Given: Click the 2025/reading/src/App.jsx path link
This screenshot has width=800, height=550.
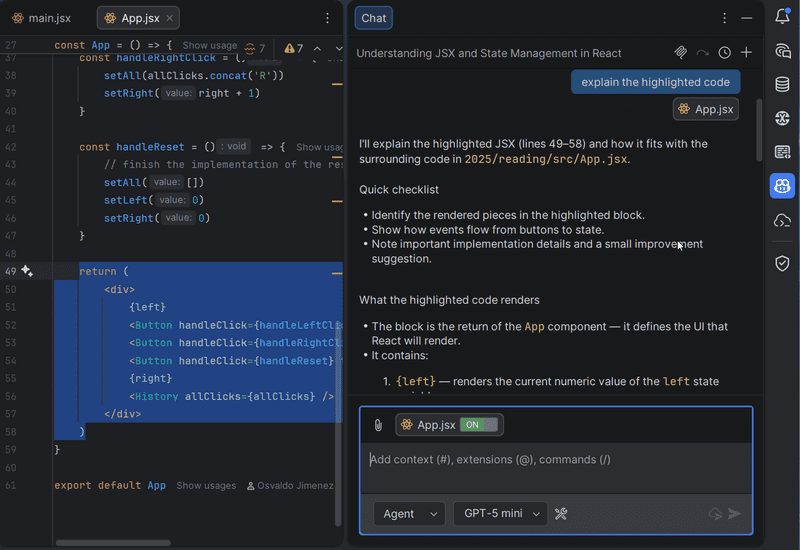Looking at the screenshot, I should click(x=545, y=159).
